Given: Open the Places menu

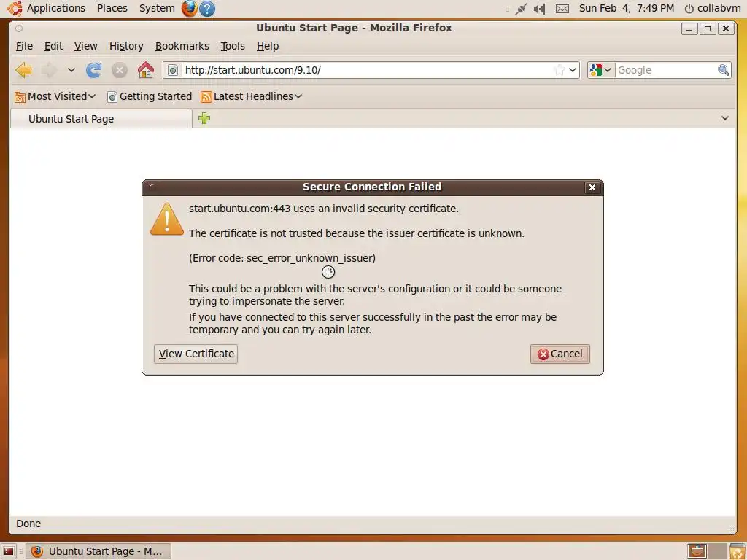Looking at the screenshot, I should tap(112, 8).
